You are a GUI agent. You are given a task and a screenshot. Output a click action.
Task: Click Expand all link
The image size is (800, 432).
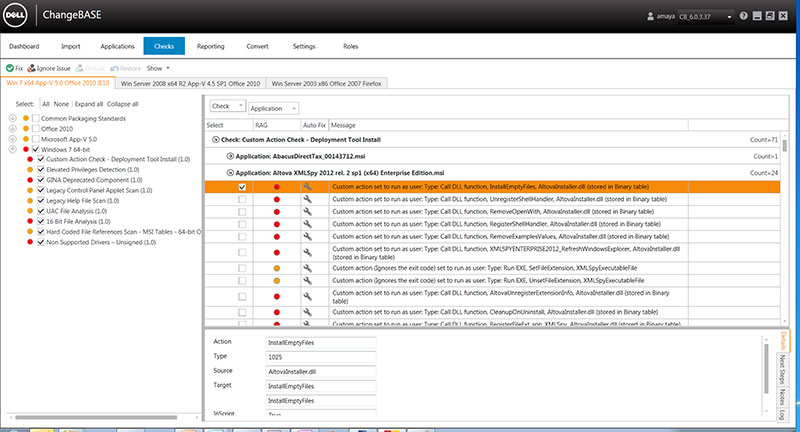[x=89, y=104]
